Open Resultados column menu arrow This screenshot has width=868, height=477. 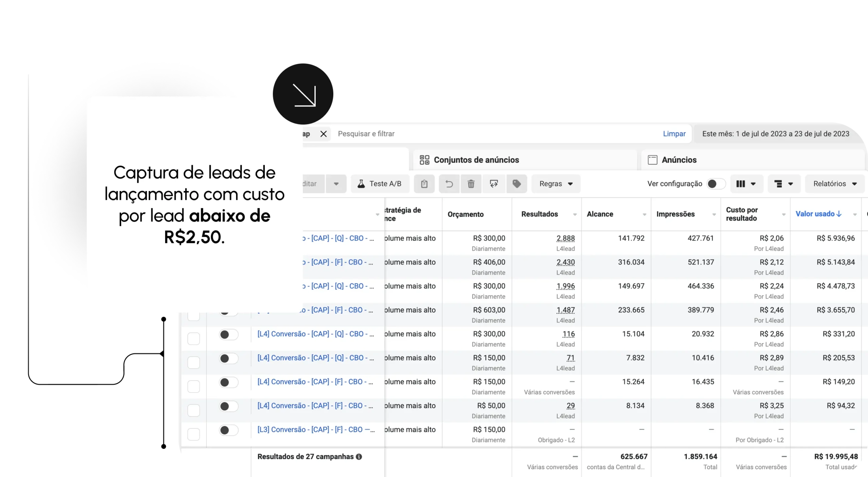(575, 215)
